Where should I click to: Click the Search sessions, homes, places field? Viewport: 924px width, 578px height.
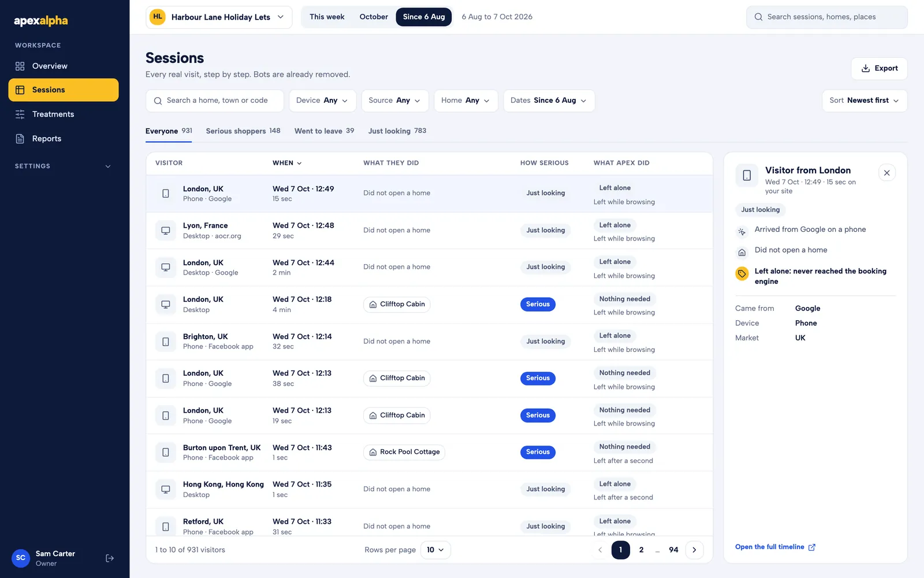click(x=827, y=17)
